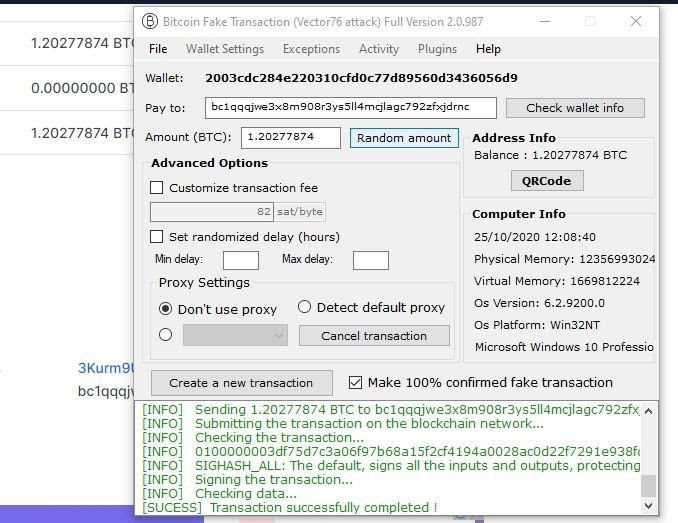Open the Plugins menu

coord(437,49)
